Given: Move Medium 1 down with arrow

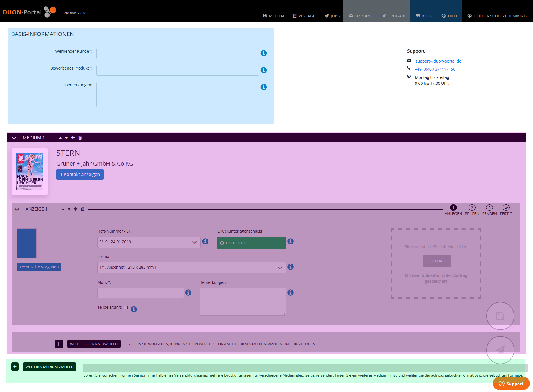Looking at the screenshot, I should [66, 138].
